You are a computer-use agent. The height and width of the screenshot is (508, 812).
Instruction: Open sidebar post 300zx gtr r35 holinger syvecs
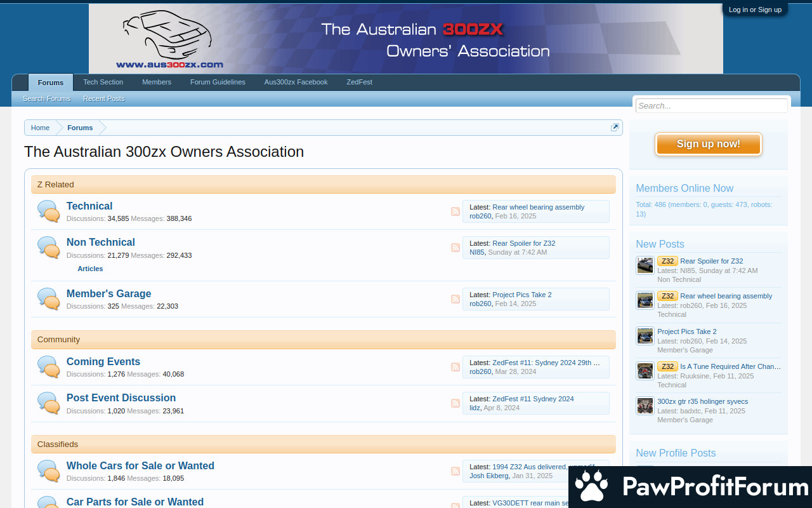coord(703,401)
